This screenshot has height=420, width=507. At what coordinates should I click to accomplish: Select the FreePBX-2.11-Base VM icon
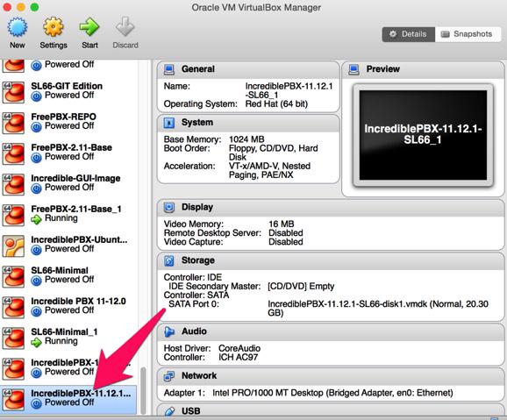pos(13,153)
